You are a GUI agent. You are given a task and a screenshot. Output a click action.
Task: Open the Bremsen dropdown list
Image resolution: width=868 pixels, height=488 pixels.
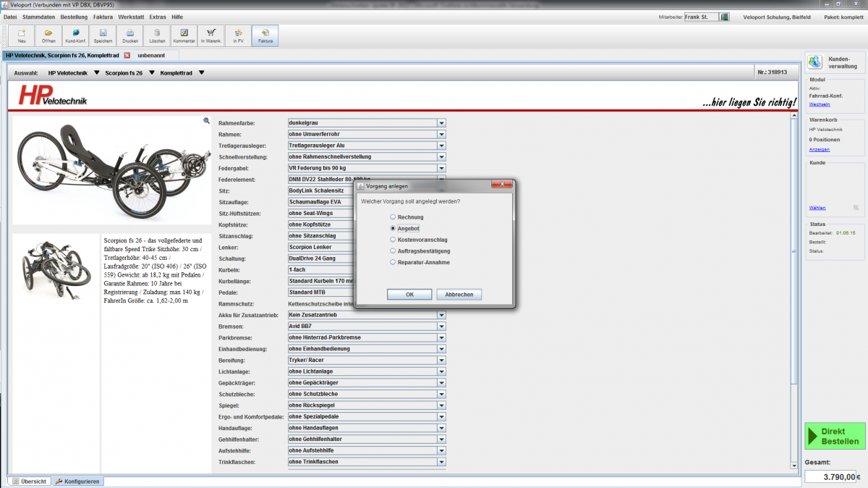441,327
